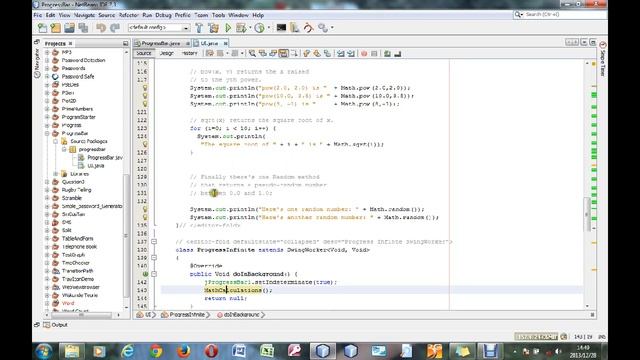Click the Find Selection magnifier icon in the editor toolbar
640x360 pixels.
click(x=252, y=53)
